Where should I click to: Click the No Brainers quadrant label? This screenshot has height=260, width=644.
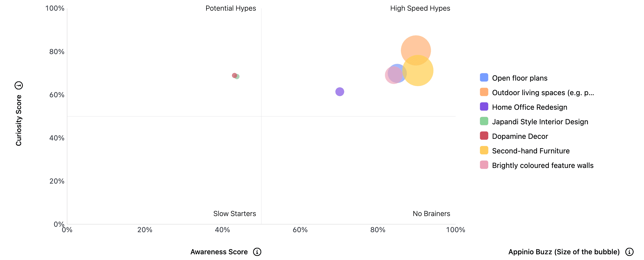431,213
